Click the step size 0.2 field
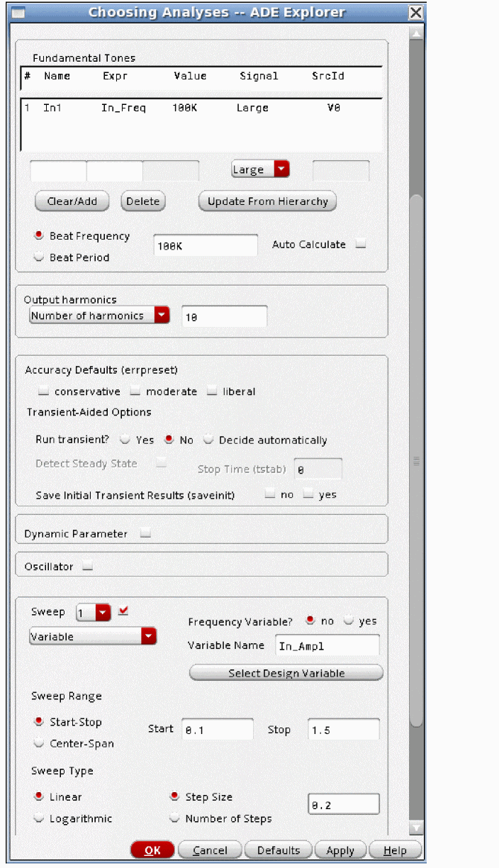Viewport: 499px width, 868px height. click(344, 804)
